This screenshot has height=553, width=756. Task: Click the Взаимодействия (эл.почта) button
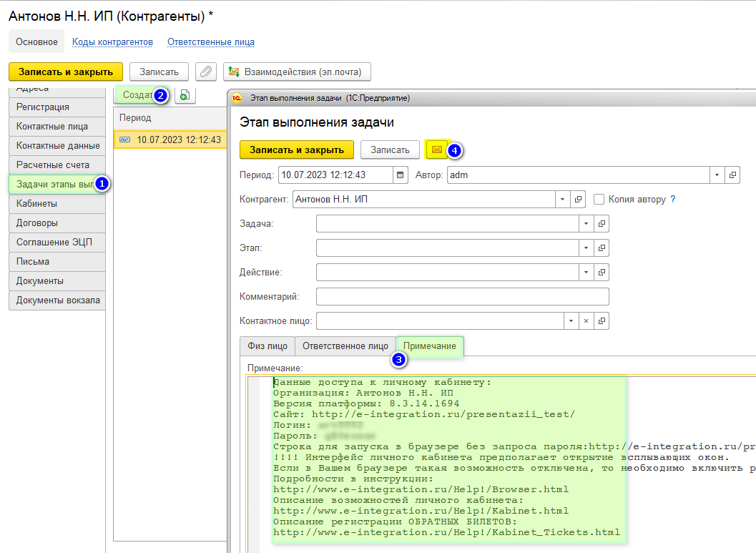[297, 72]
